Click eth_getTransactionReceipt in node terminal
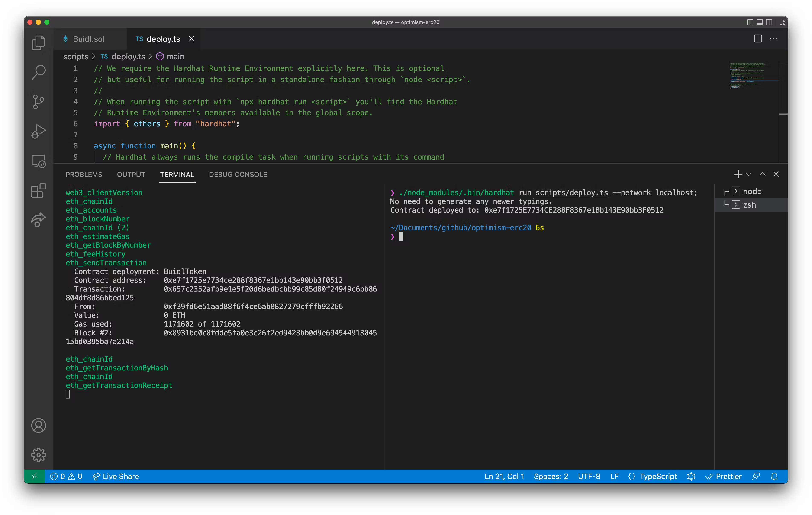The height and width of the screenshot is (515, 812). coord(119,386)
